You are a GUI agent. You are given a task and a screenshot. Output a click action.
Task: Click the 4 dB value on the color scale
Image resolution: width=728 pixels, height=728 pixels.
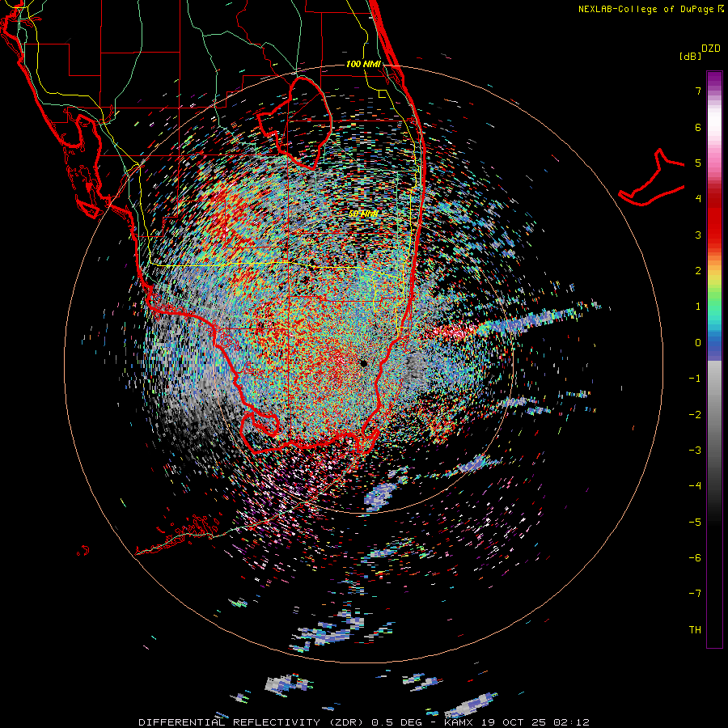(698, 199)
